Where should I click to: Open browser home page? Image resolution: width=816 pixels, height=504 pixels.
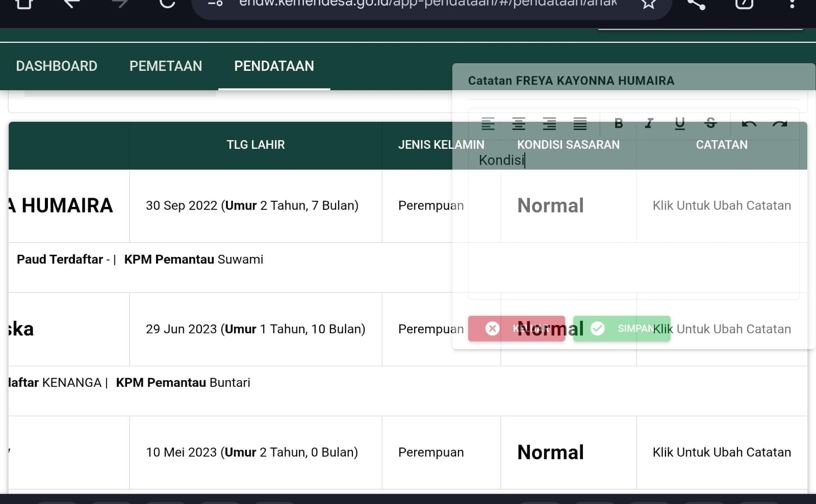[x=24, y=4]
